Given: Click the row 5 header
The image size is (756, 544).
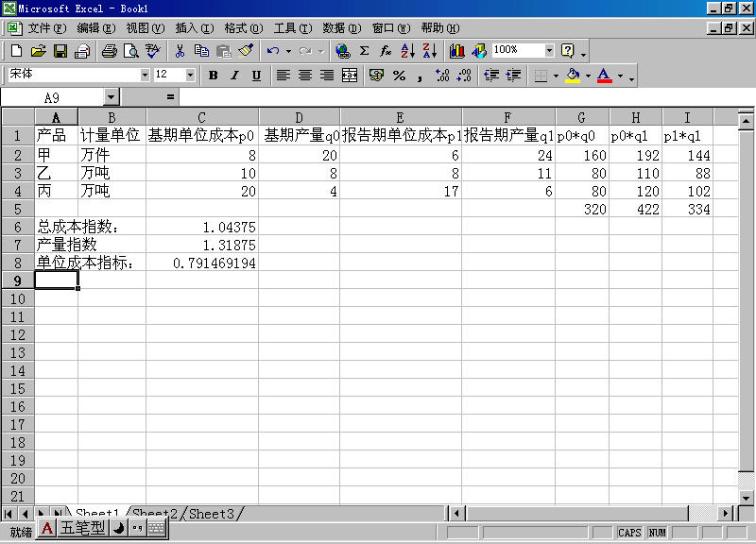Looking at the screenshot, I should pos(17,208).
